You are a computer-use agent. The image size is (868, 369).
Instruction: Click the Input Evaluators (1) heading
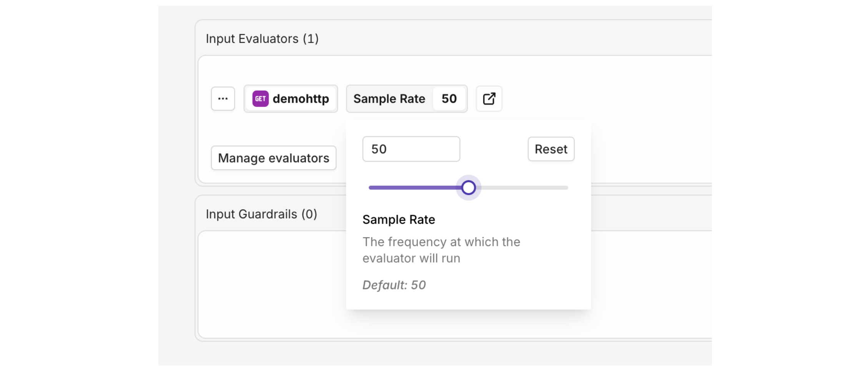pyautogui.click(x=262, y=39)
